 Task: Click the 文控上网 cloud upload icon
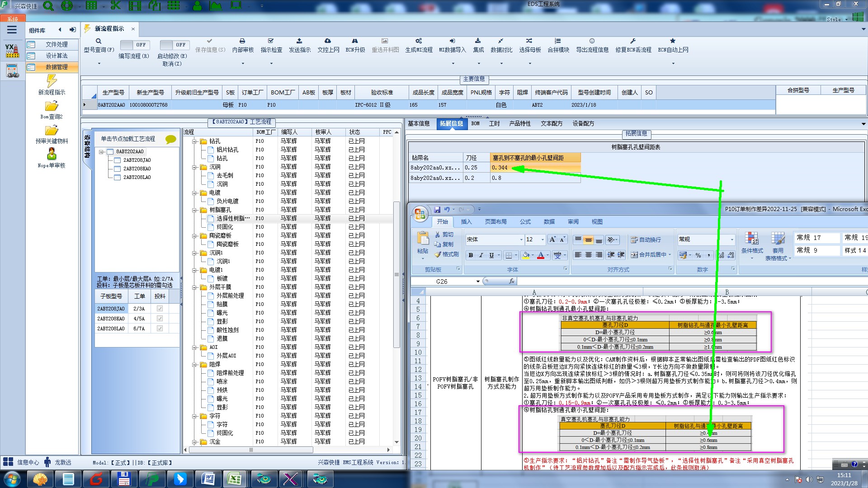click(x=328, y=41)
